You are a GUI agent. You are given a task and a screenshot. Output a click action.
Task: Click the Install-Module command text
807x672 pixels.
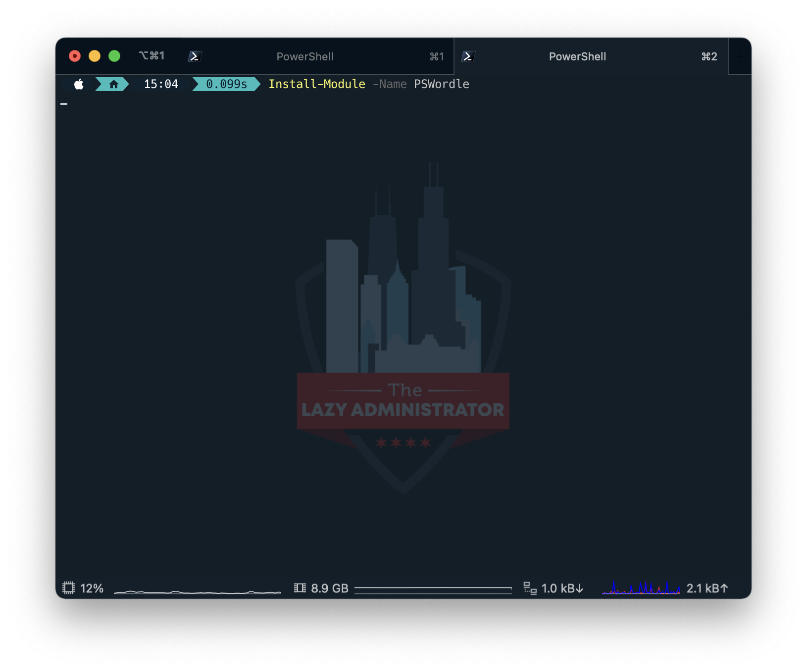(x=317, y=84)
